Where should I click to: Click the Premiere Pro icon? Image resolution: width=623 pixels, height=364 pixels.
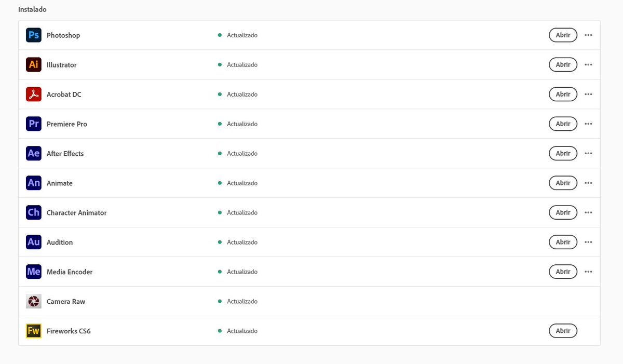coord(34,124)
